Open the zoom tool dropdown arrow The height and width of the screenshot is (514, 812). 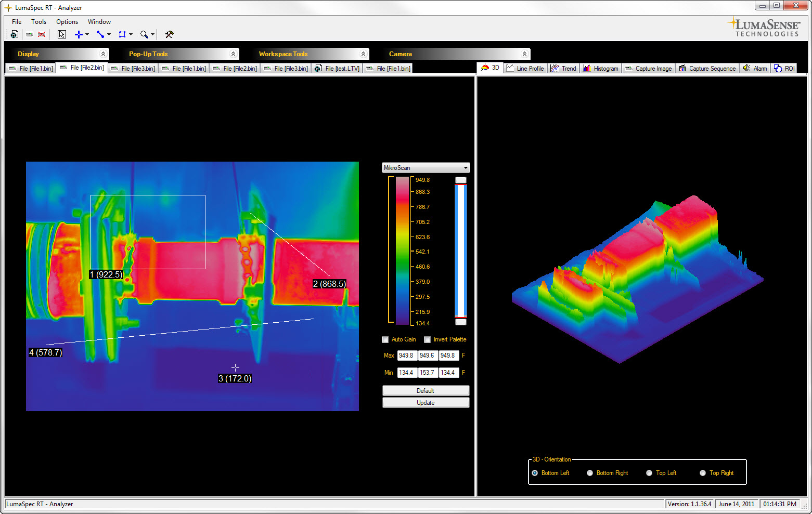tap(152, 34)
